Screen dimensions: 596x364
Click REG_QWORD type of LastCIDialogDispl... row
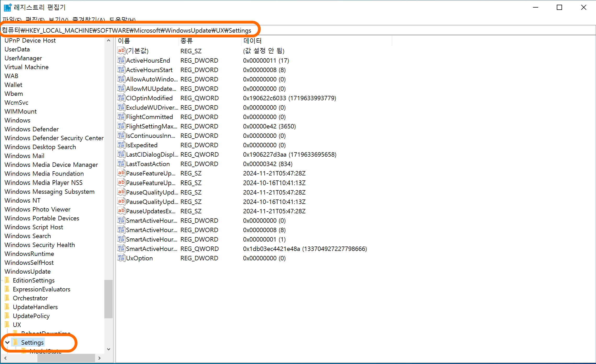(x=199, y=154)
